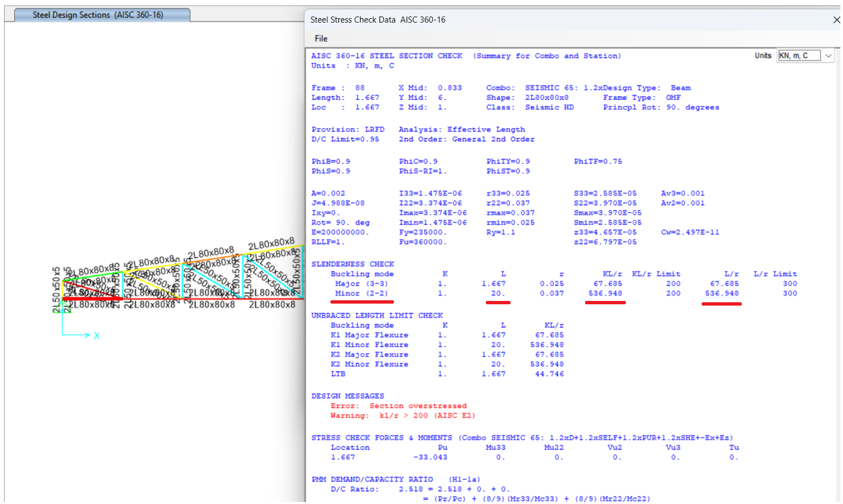Screen dimensions: 843x504
Task: Click the 'Error: Section overstressed' message
Action: click(399, 406)
